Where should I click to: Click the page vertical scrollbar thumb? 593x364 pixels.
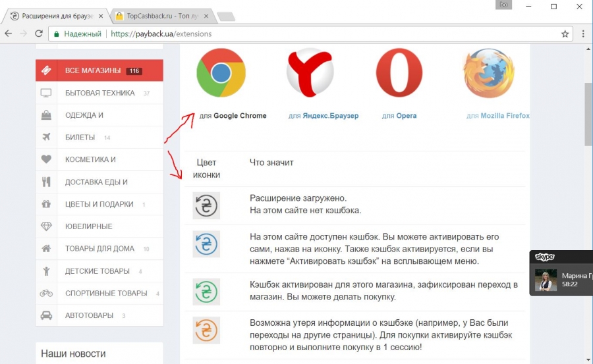588,114
